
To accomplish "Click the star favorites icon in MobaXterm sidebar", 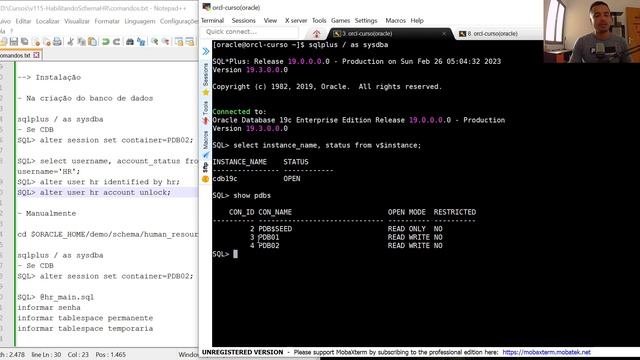I will (x=206, y=93).
